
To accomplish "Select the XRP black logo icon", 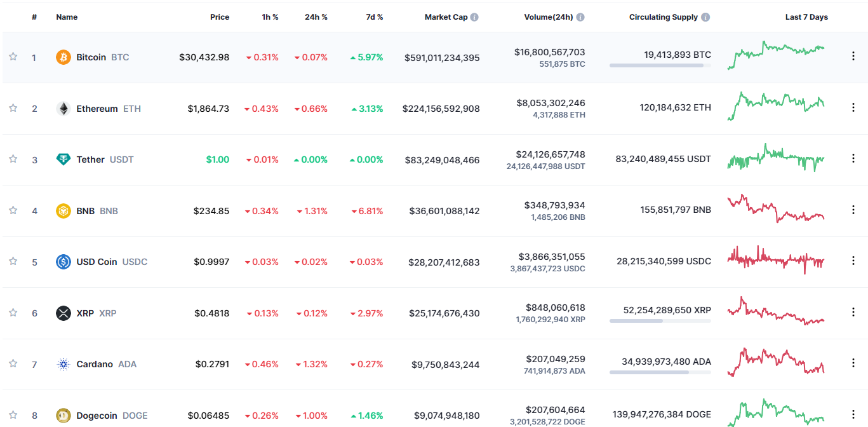I will click(x=62, y=313).
